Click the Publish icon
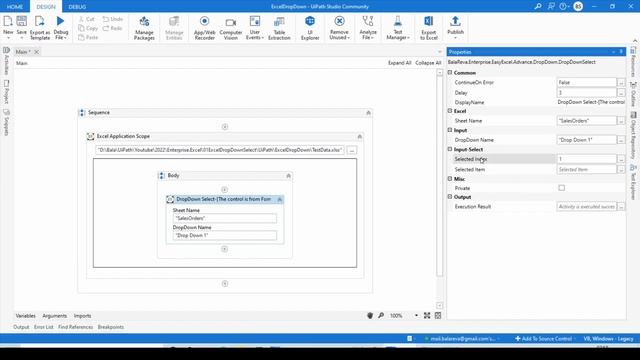Screen dimensions: 640x360 455,21
